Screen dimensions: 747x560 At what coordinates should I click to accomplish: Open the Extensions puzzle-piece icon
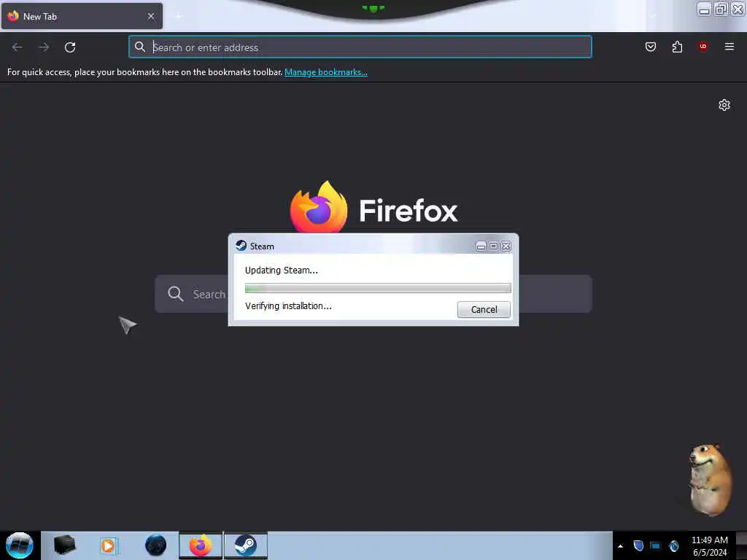677,47
